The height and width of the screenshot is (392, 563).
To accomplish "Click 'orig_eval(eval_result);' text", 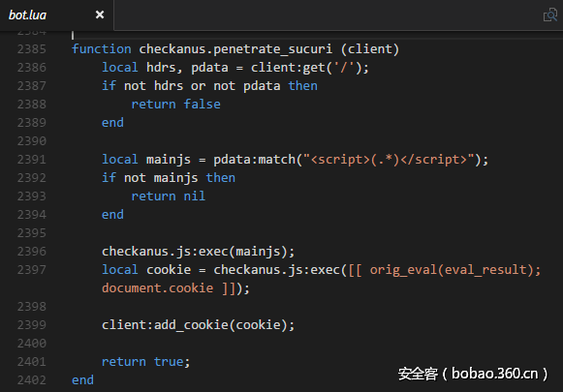I will click(x=455, y=270).
